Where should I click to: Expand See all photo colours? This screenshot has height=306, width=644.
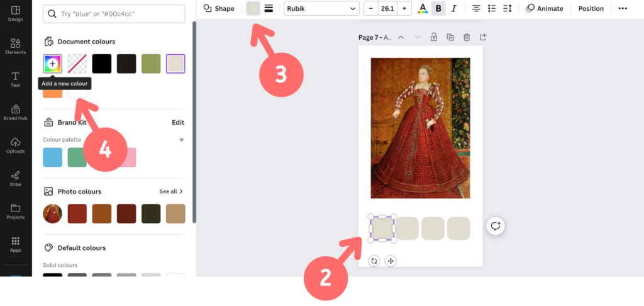(x=171, y=191)
